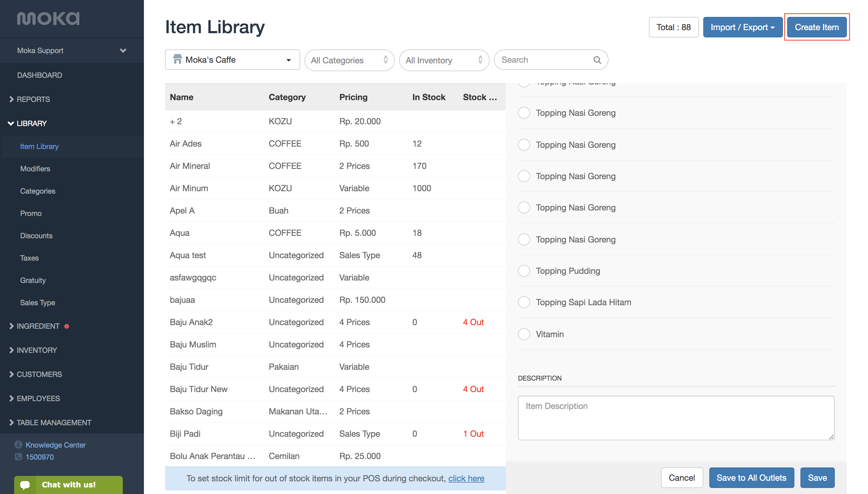
Task: Click the red dot beside Ingredient
Action: click(67, 326)
